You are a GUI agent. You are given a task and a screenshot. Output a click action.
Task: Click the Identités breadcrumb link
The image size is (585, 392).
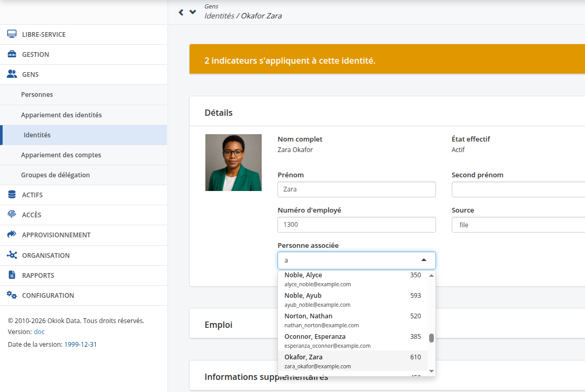[220, 16]
